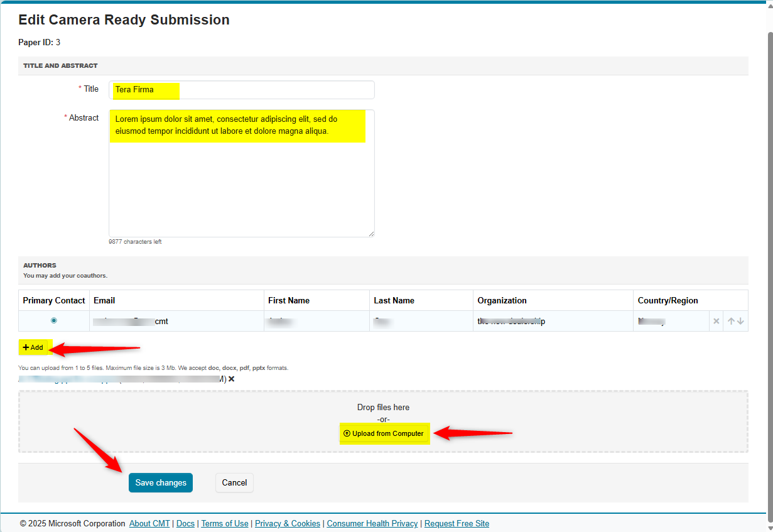
Task: View the Terms of Use page
Action: tap(224, 523)
